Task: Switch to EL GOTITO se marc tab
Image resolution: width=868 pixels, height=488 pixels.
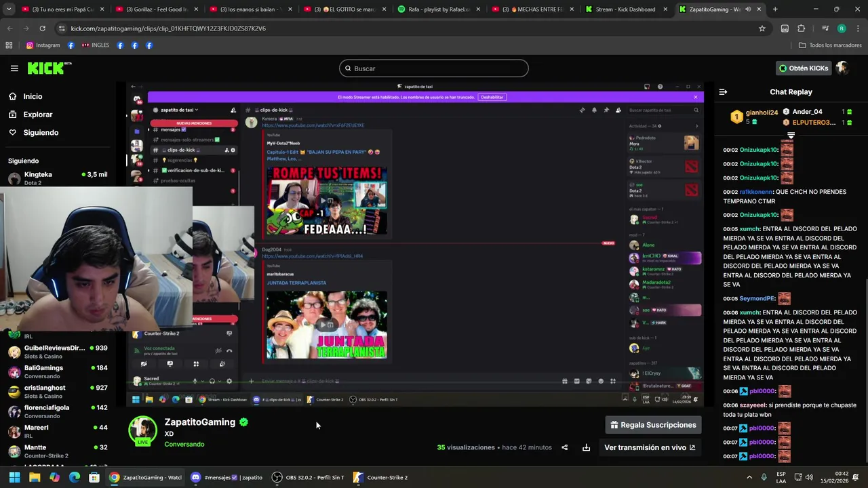Action: coord(343,9)
